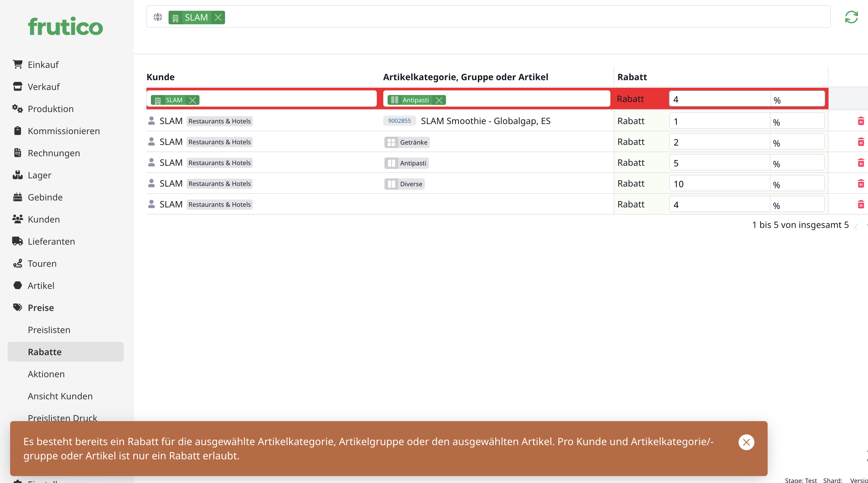Screen dimensions: 868x483
Task: Close the orange error notification
Action: click(x=746, y=442)
